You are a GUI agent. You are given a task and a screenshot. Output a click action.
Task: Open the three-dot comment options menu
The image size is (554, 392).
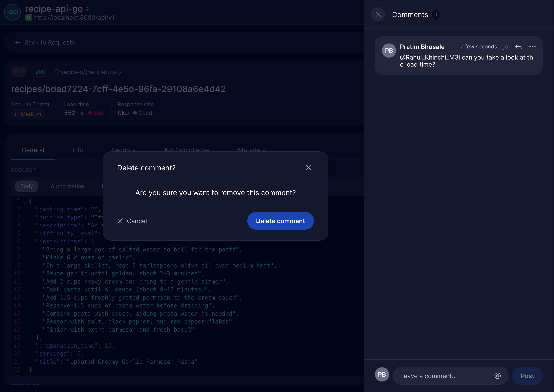point(532,47)
